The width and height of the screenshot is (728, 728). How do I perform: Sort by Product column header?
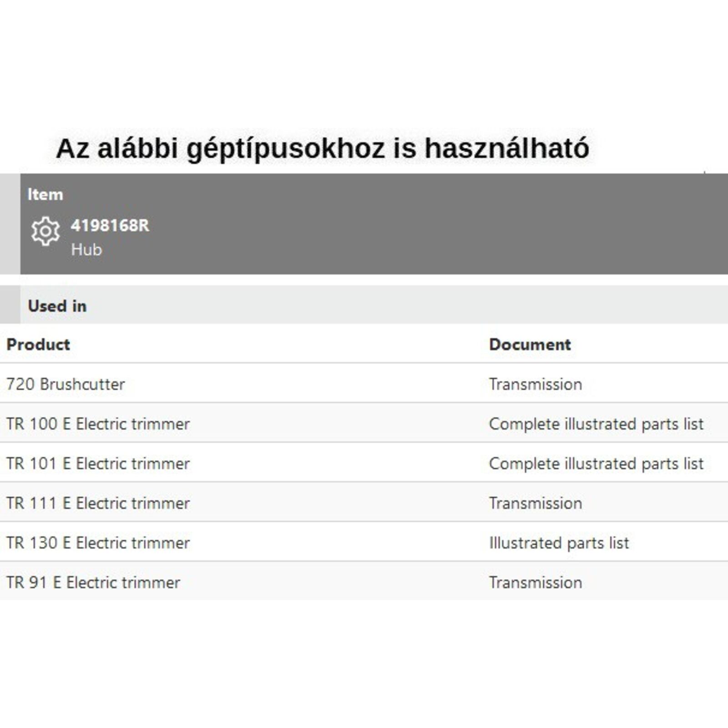(38, 344)
